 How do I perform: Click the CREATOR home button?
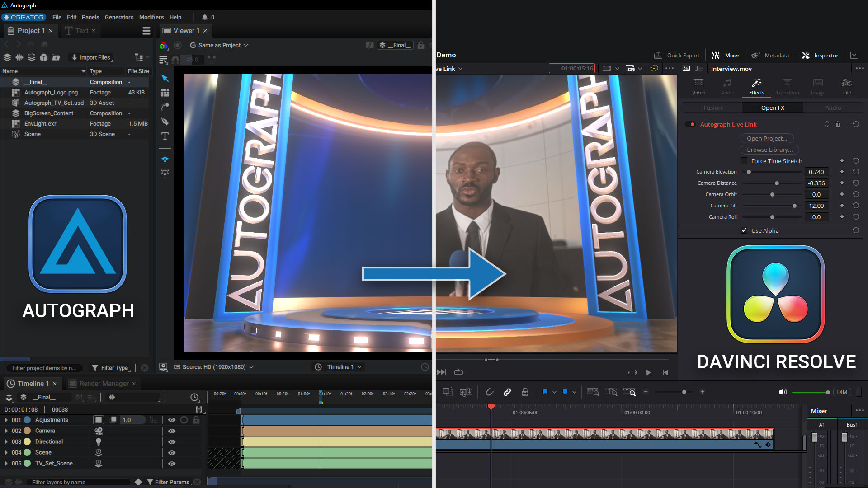(x=24, y=17)
